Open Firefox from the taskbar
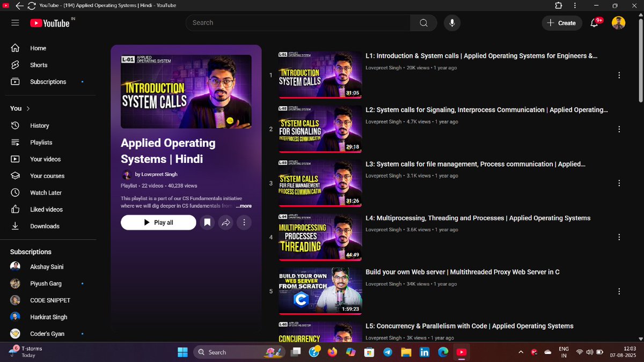Screen dimensions: 644x362 (x=332, y=352)
